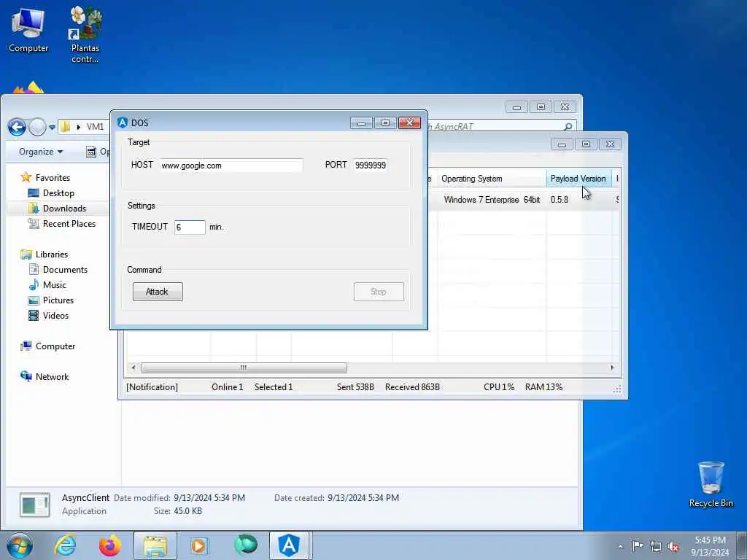Open the Documents library
Image resolution: width=747 pixels, height=560 pixels.
pos(65,270)
